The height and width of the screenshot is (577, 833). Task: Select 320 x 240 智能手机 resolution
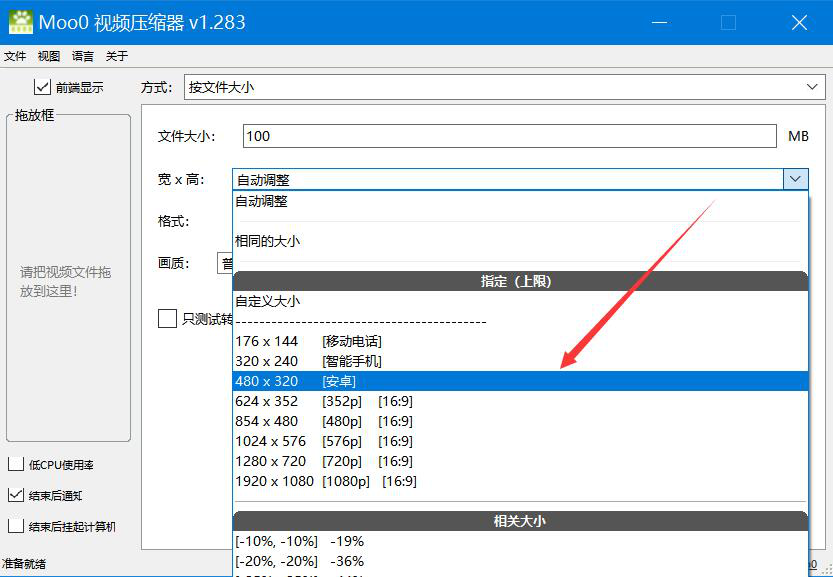[521, 361]
